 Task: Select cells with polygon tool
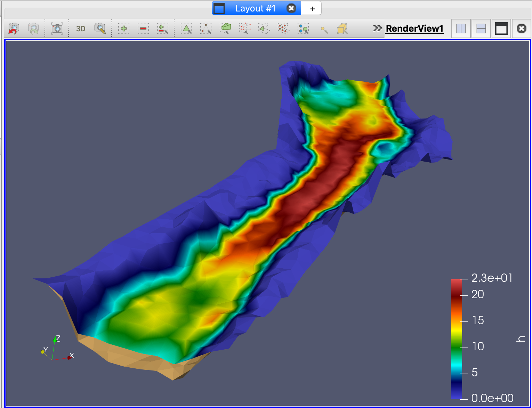click(264, 28)
